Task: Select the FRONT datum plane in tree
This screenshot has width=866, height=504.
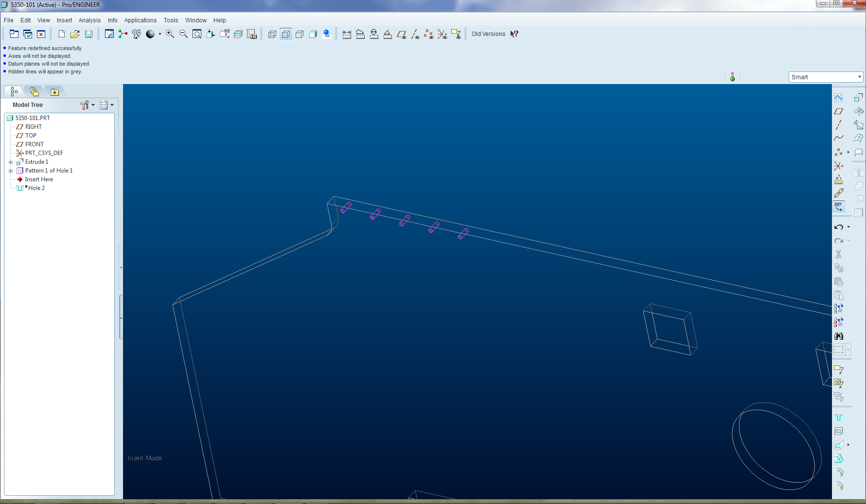Action: pos(30,144)
